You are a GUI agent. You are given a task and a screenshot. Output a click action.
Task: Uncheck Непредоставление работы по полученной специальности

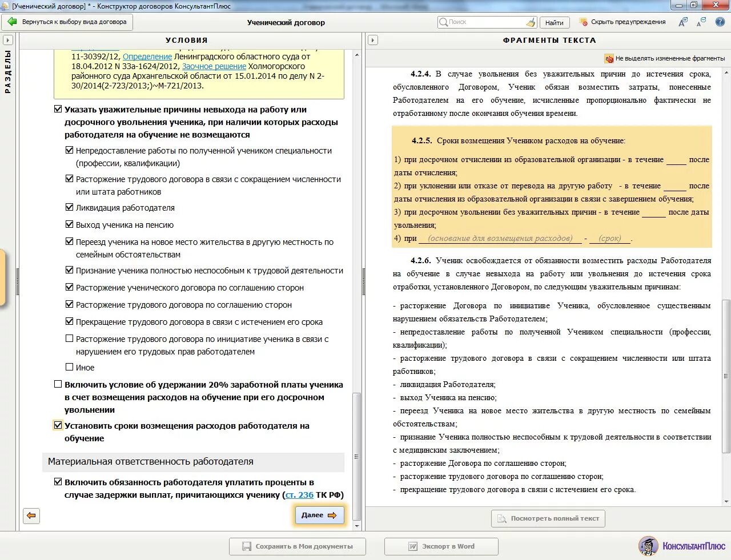click(69, 150)
